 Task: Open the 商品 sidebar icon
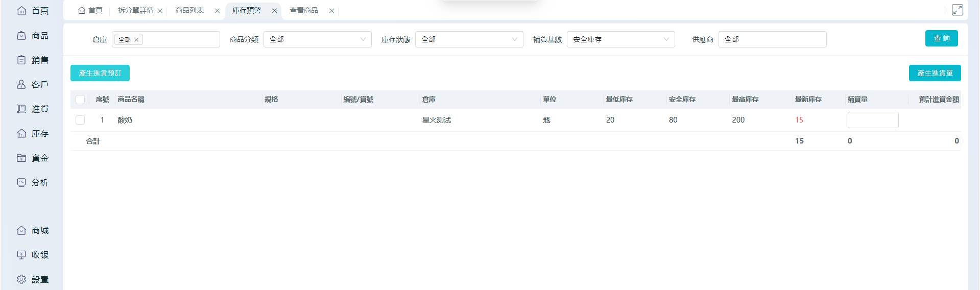coord(21,36)
